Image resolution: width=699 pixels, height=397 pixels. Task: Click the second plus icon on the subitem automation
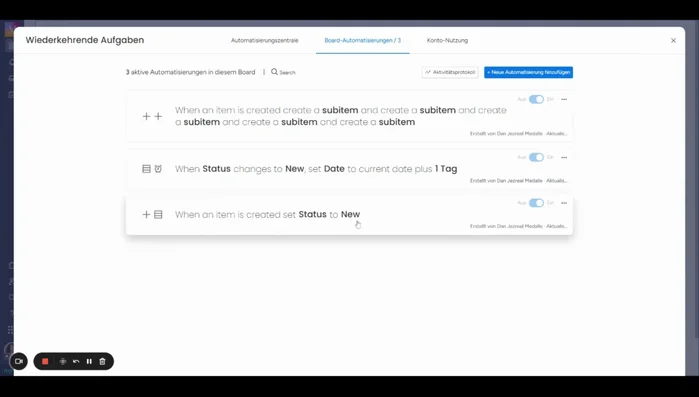tap(158, 116)
